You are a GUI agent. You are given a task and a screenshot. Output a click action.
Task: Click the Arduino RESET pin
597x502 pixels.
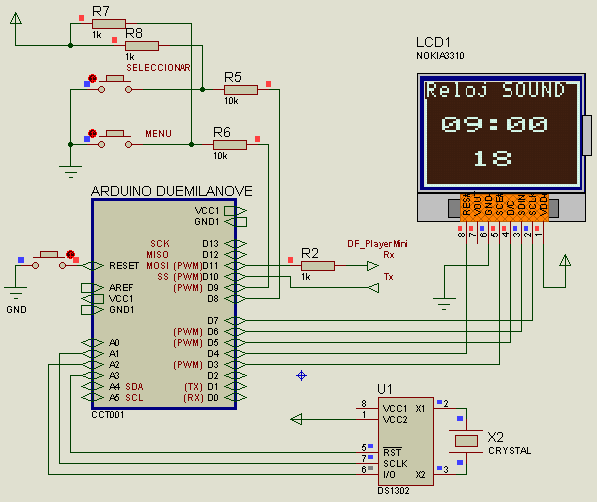click(93, 266)
